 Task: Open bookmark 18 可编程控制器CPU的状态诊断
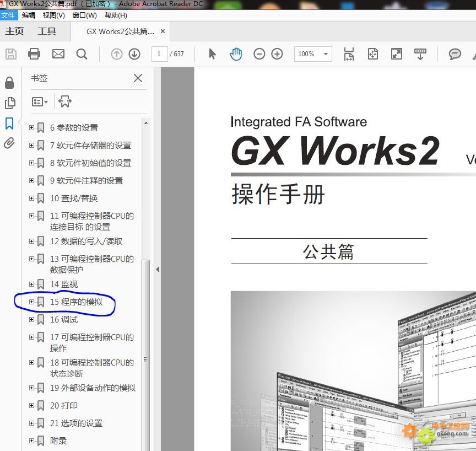click(x=92, y=368)
